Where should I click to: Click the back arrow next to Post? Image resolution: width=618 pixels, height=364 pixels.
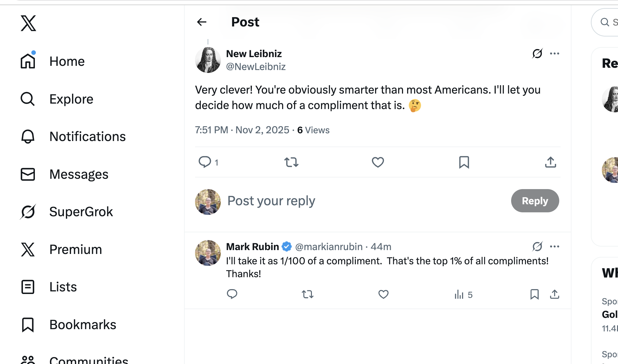(202, 22)
